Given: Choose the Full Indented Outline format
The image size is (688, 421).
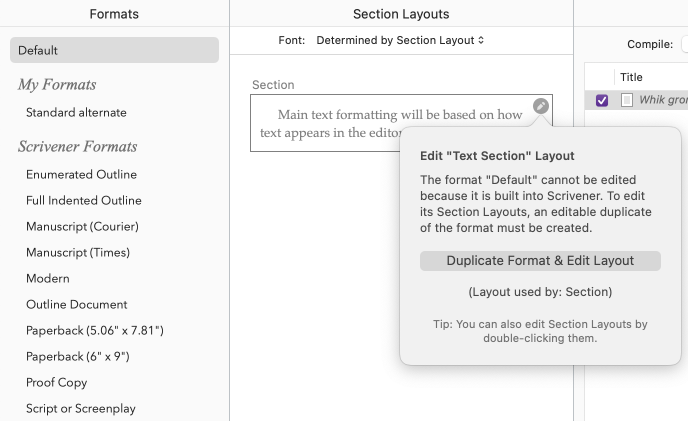Looking at the screenshot, I should 88,200.
